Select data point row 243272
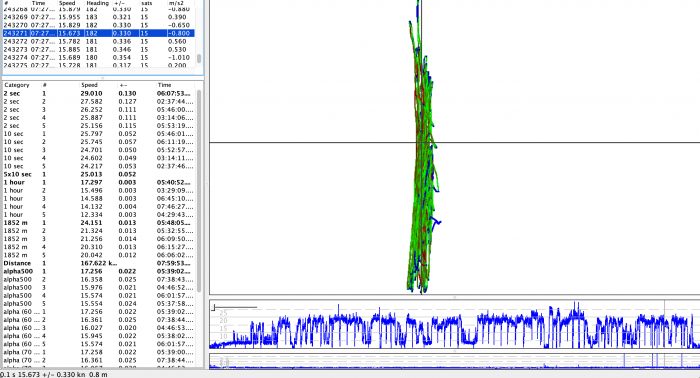The width and height of the screenshot is (700, 378). click(99, 41)
